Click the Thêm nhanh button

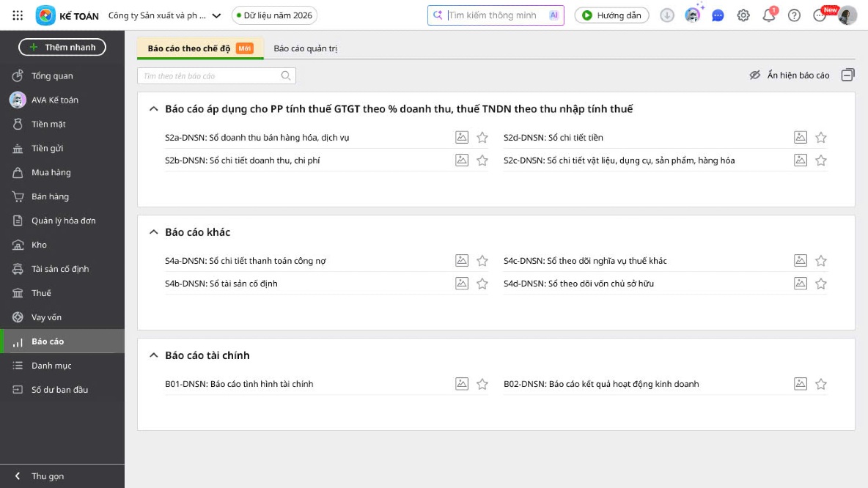tap(62, 47)
